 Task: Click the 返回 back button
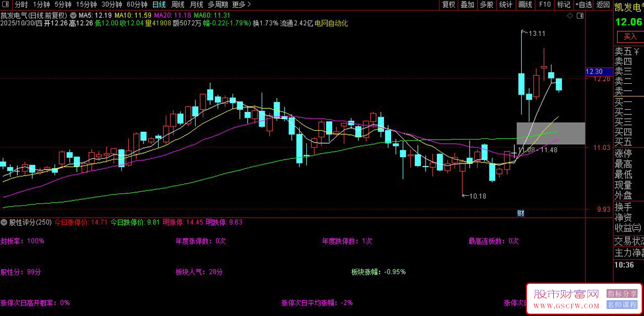click(x=603, y=5)
